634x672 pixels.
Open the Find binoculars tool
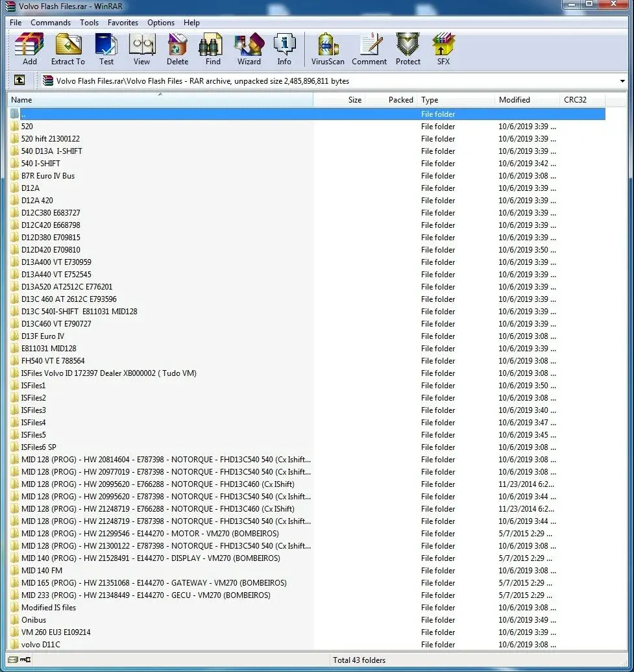[x=212, y=49]
